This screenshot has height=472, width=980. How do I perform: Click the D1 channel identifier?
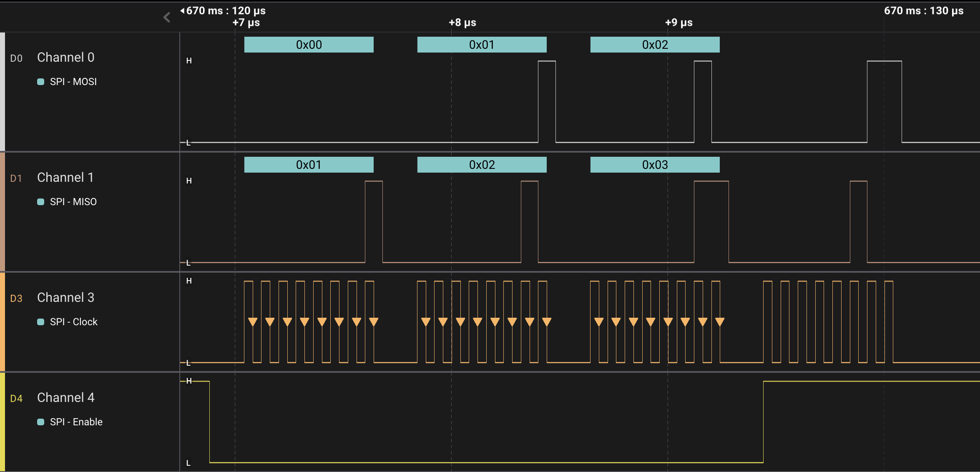pos(16,178)
